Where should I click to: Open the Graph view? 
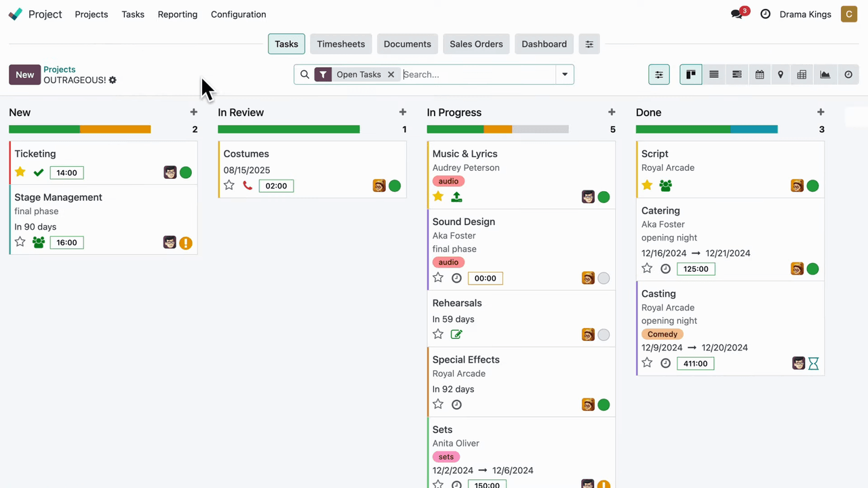(825, 75)
